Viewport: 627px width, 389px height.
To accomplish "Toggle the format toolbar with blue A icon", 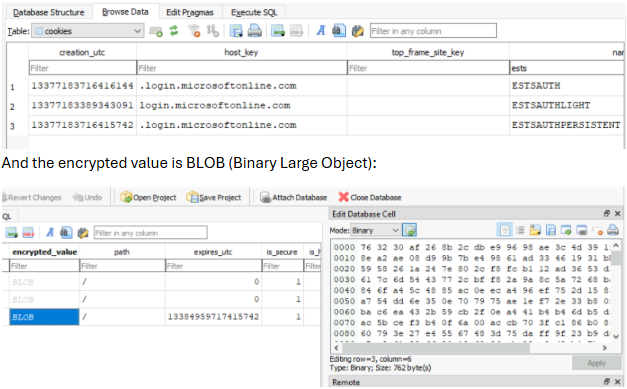I will (x=321, y=31).
